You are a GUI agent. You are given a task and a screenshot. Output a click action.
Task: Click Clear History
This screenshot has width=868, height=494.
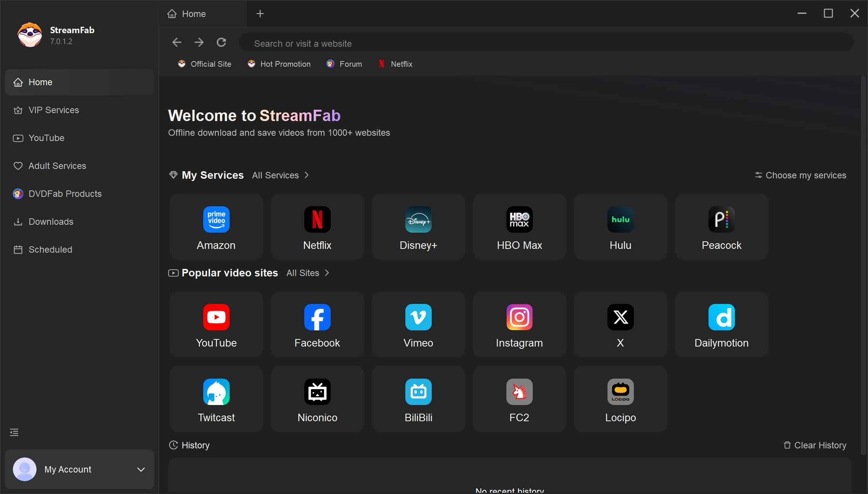coord(814,445)
